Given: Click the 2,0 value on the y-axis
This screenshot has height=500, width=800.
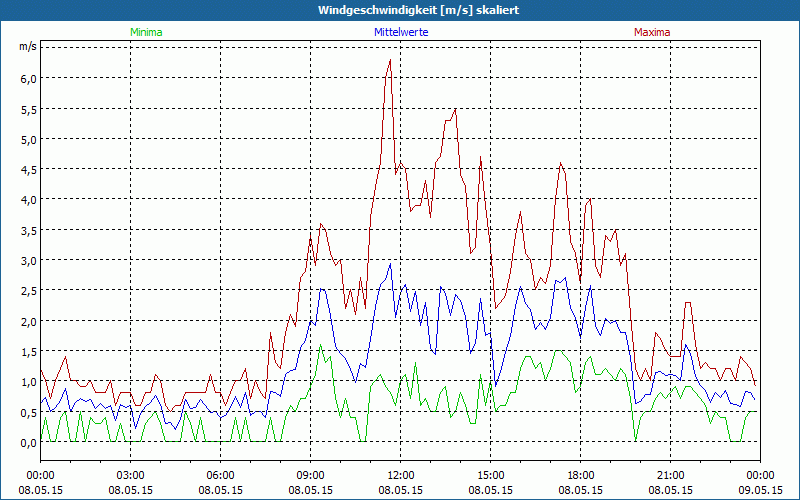Looking at the screenshot, I should pyautogui.click(x=29, y=321).
